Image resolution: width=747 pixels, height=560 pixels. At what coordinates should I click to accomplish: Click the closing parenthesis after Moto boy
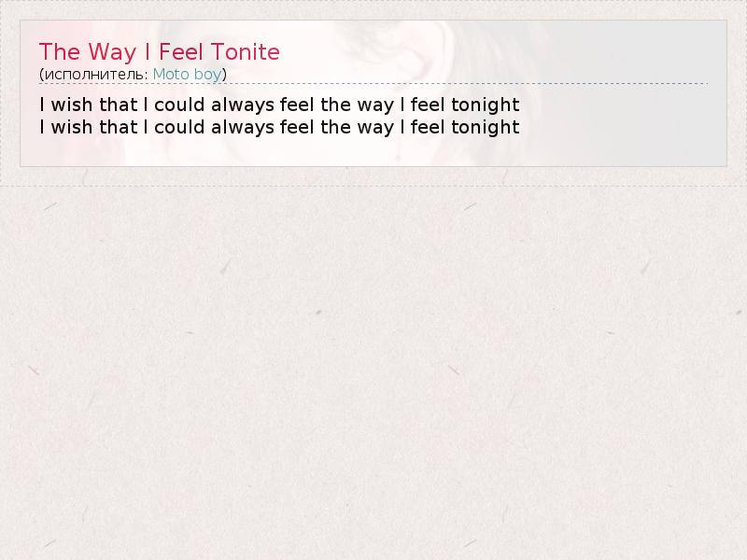[x=225, y=74]
